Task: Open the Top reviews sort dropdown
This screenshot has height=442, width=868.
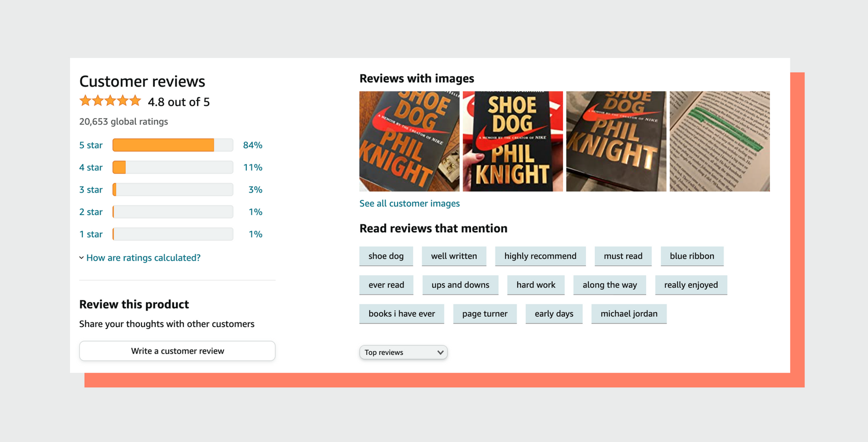Action: [404, 353]
